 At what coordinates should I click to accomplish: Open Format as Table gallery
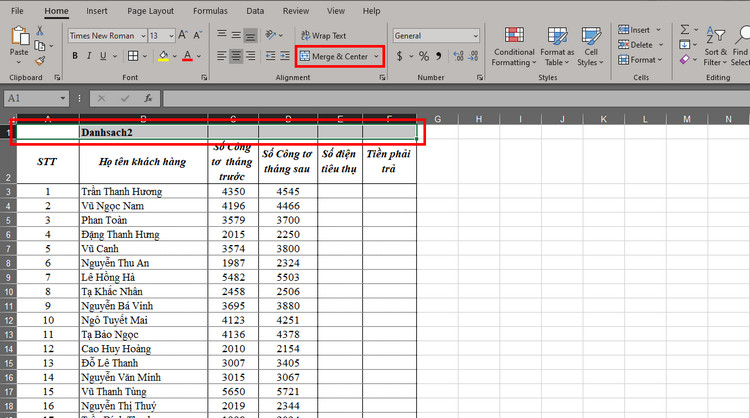point(557,47)
